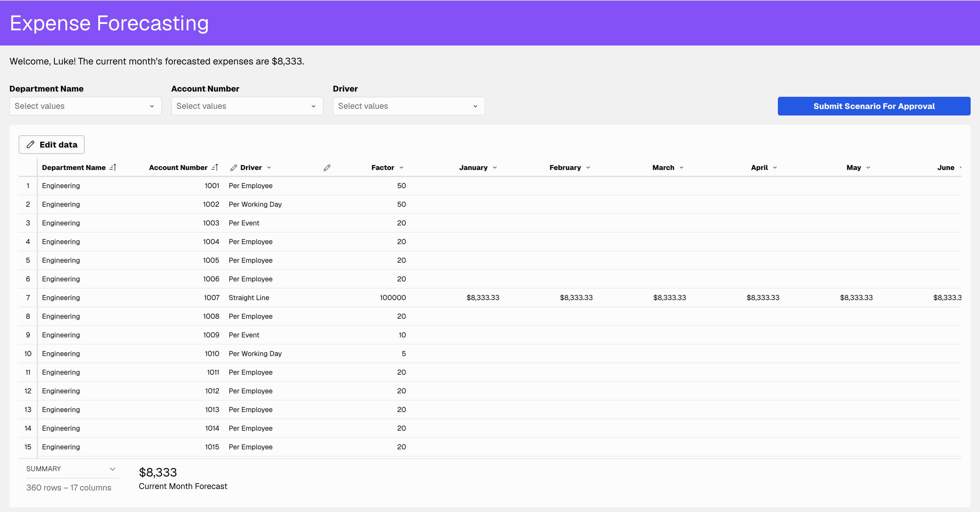Open the April column header dropdown
This screenshot has width=980, height=512.
coord(775,167)
